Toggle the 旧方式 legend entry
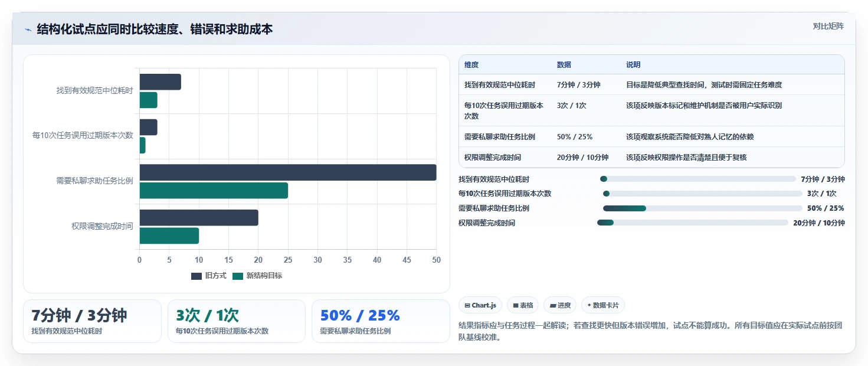Screen dimensions: 868x366 [209, 276]
